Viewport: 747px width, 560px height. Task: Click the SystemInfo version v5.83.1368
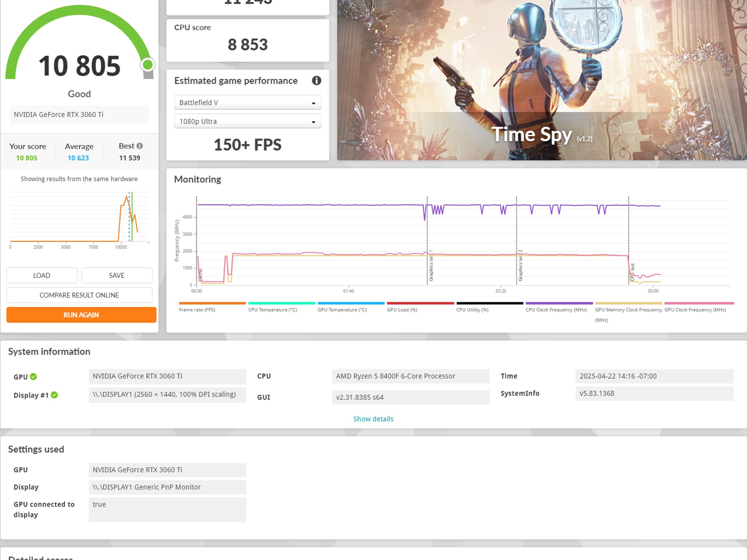tap(654, 393)
